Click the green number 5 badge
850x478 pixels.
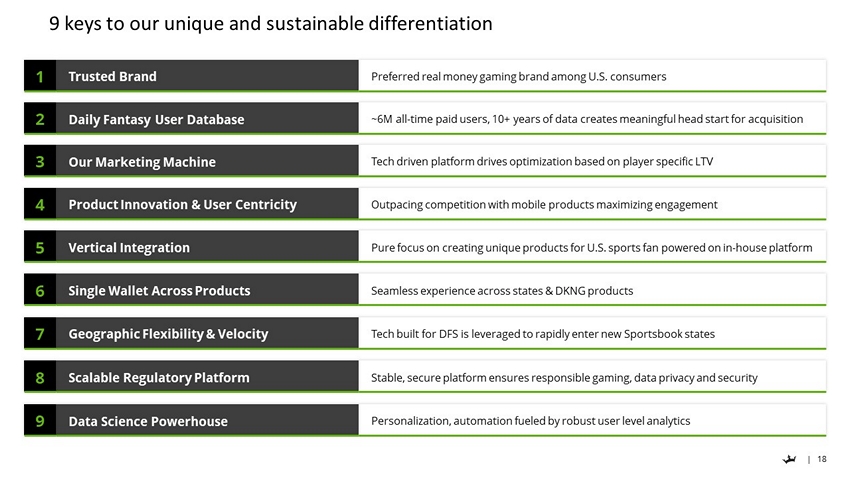[x=39, y=248]
